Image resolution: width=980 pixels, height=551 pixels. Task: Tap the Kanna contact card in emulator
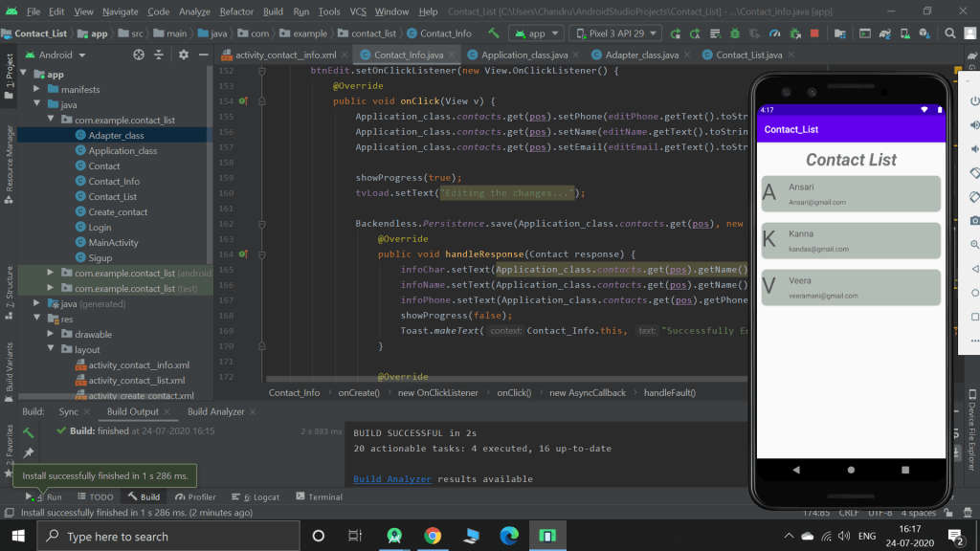(851, 241)
